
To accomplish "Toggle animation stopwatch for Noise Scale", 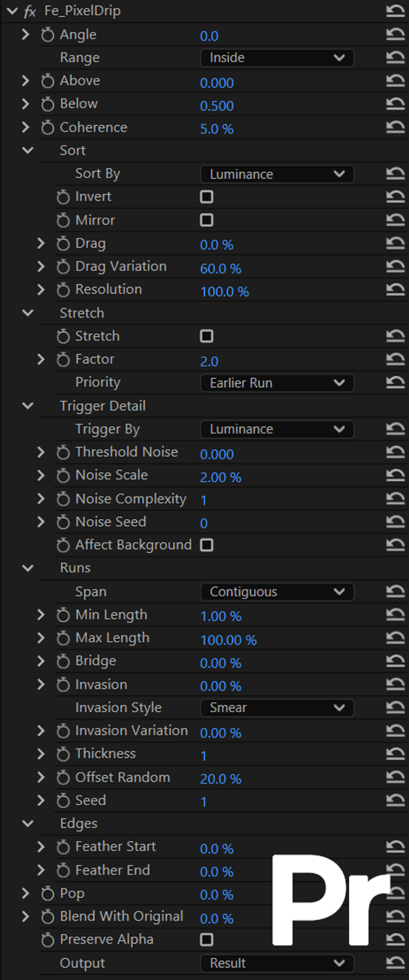I will point(63,476).
